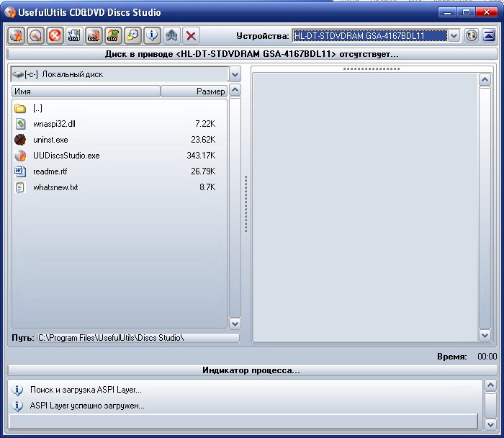Click file list scroll down arrow

[x=235, y=323]
